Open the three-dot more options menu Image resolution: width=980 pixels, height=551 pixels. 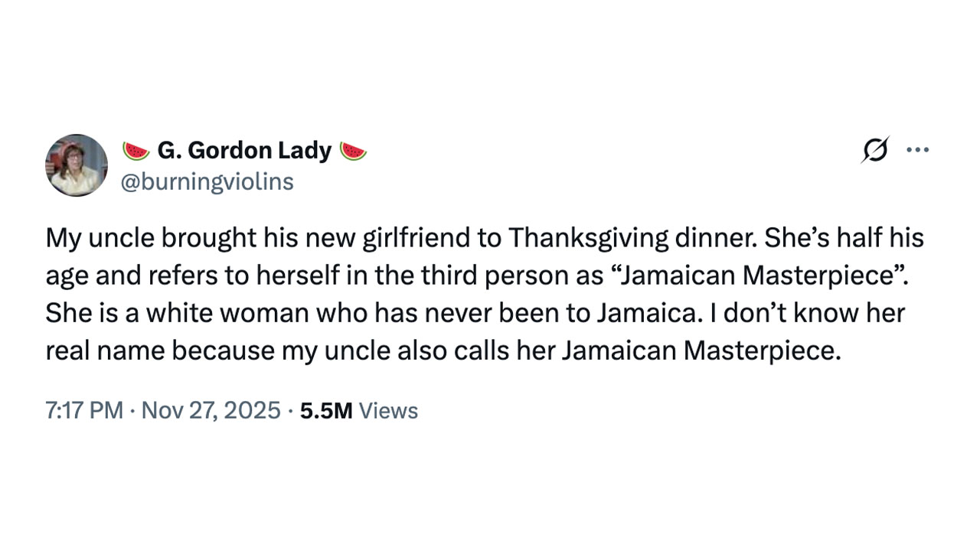click(x=917, y=150)
